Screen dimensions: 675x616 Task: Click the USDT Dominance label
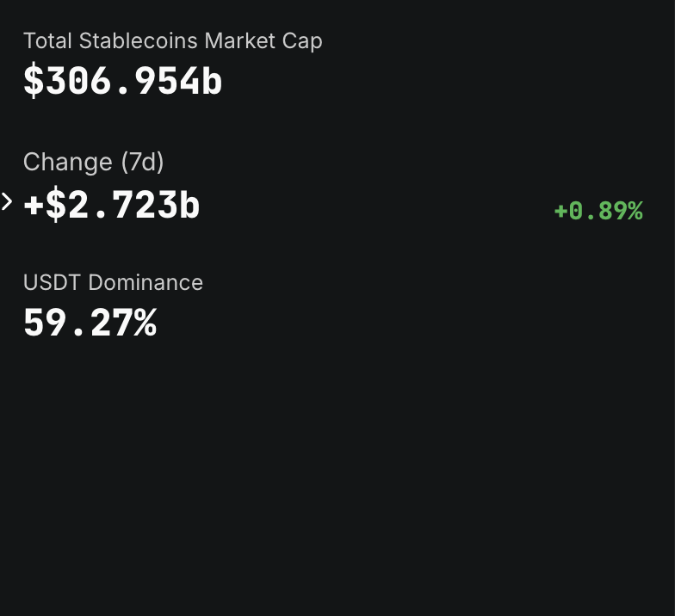[x=113, y=282]
